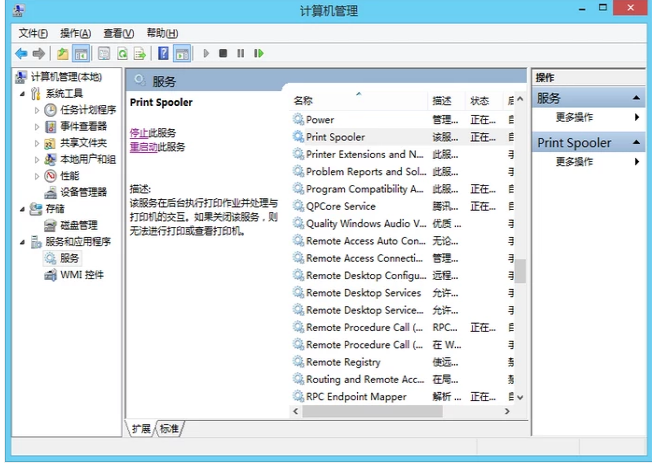
Task: Click the Restart Service toolbar icon
Action: 258,53
